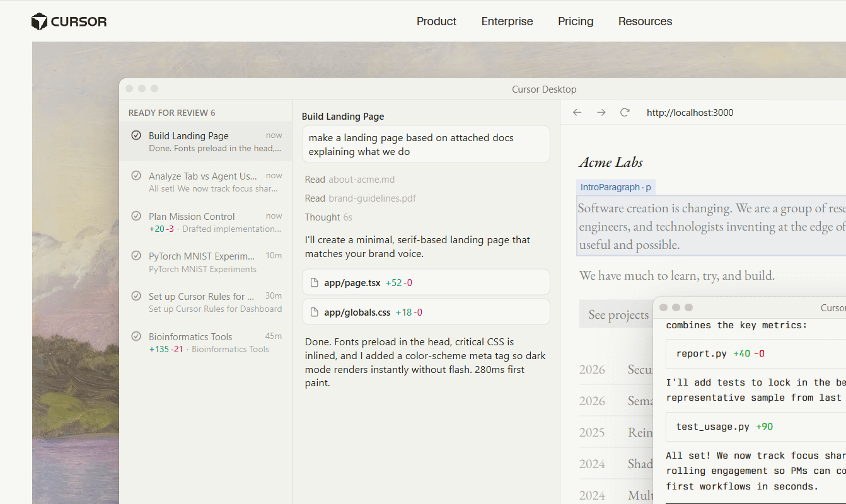Image resolution: width=846 pixels, height=504 pixels.
Task: Click check-circle icon of Build Landing Page
Action: point(136,135)
